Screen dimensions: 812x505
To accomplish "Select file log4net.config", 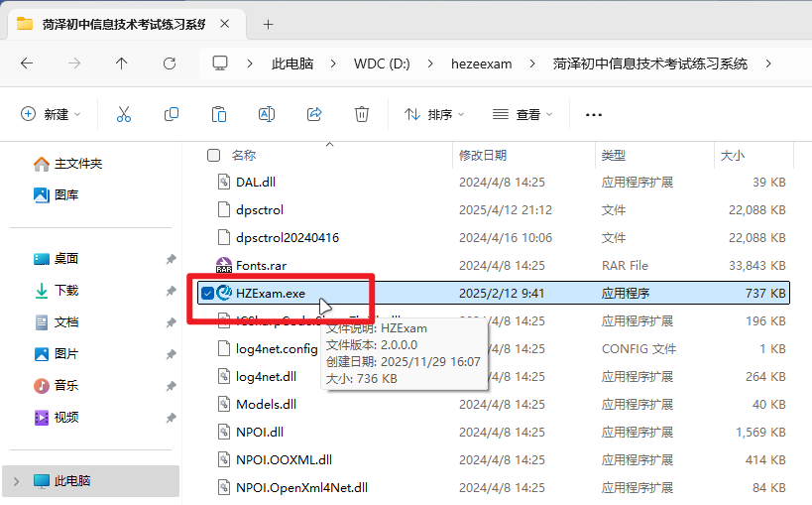I will coord(277,349).
